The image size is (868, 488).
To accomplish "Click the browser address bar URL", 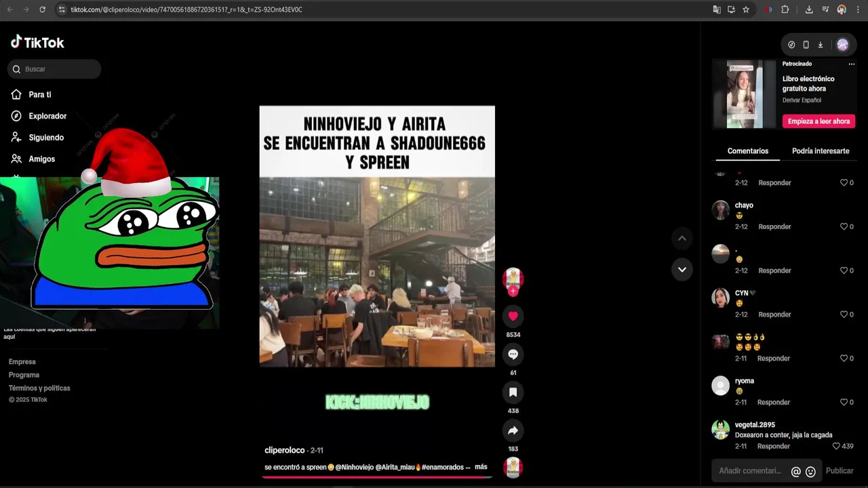I will coord(186,9).
